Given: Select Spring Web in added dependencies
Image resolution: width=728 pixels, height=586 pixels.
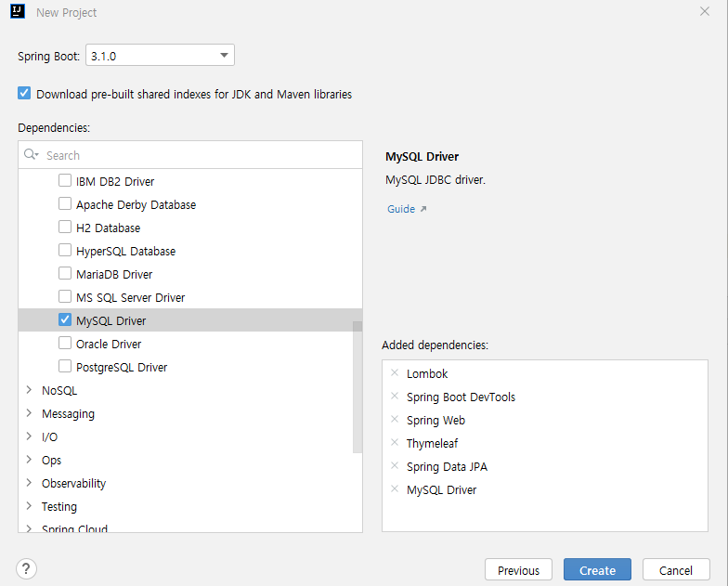Looking at the screenshot, I should (436, 420).
